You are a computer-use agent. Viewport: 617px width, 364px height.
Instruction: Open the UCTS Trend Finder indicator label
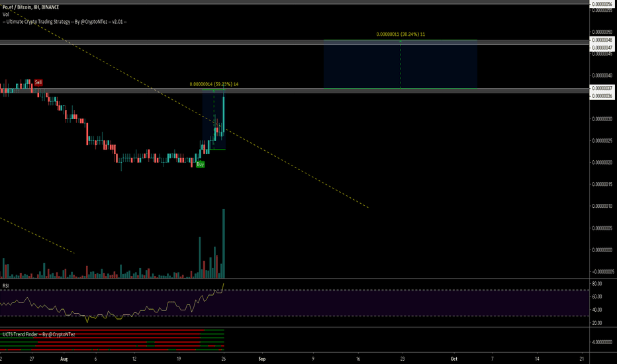pos(38,334)
